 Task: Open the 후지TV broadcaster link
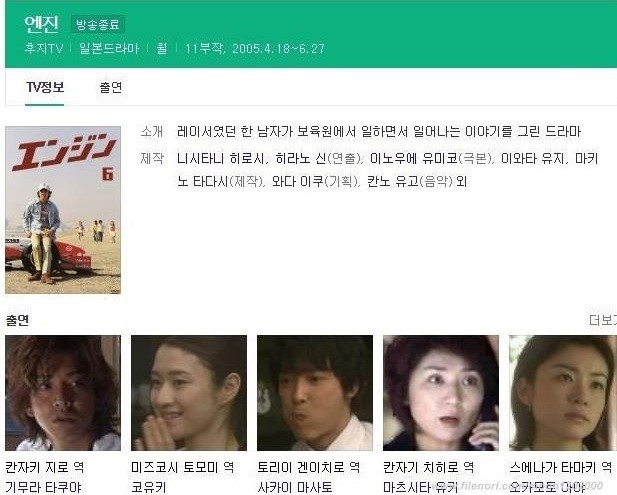tap(44, 48)
